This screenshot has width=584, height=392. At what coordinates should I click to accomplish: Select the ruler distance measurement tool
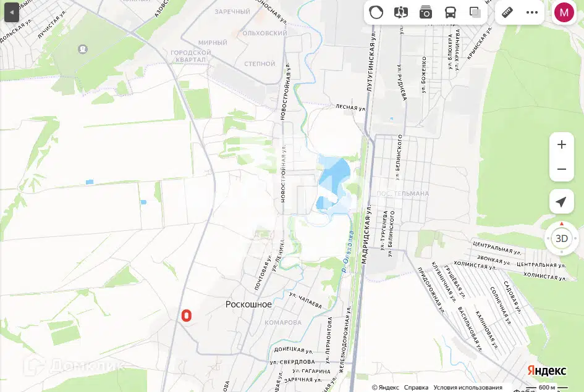click(x=507, y=12)
